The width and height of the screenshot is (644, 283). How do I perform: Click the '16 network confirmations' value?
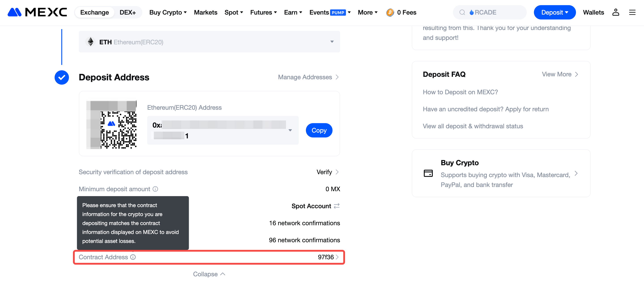tap(304, 223)
